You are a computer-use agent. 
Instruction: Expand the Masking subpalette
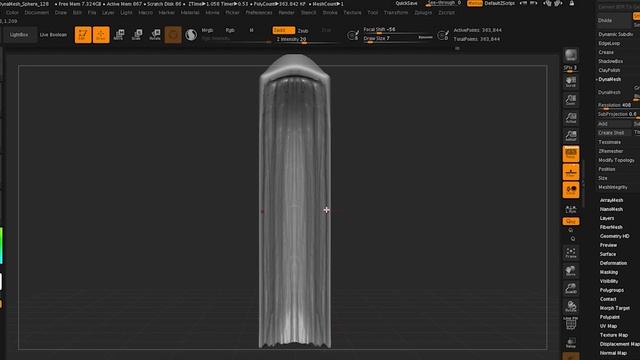click(x=609, y=272)
